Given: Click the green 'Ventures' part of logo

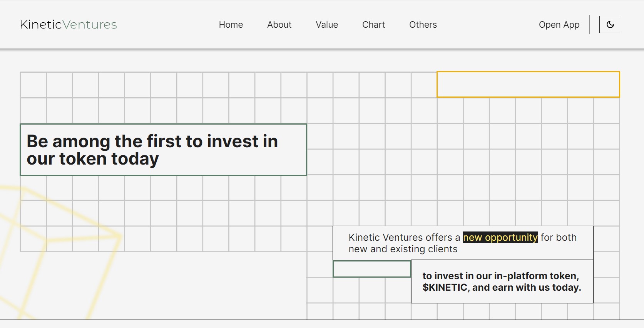Looking at the screenshot, I should 90,25.
